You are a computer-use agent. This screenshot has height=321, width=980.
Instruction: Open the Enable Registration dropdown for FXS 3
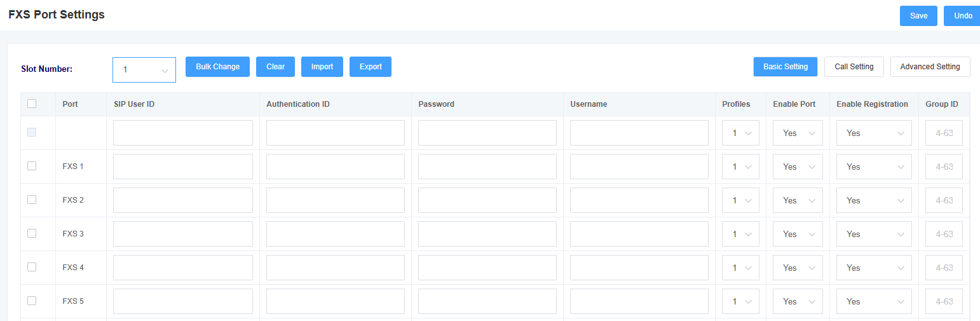coord(874,234)
